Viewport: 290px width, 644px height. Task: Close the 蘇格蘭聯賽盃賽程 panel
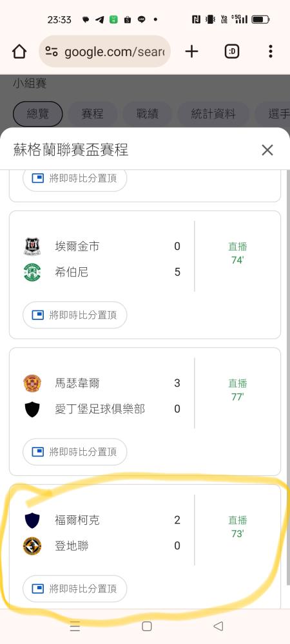tap(267, 150)
